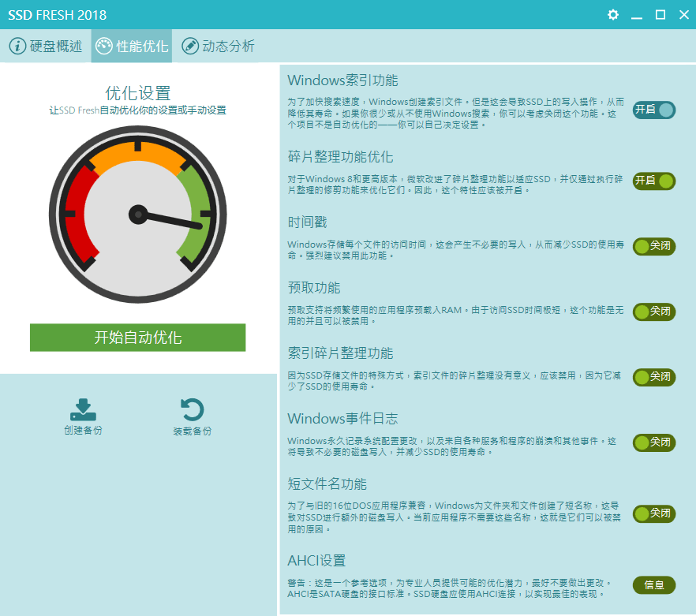This screenshot has height=616, width=696.
Task: Click the 预取功能 heading
Action: [314, 288]
